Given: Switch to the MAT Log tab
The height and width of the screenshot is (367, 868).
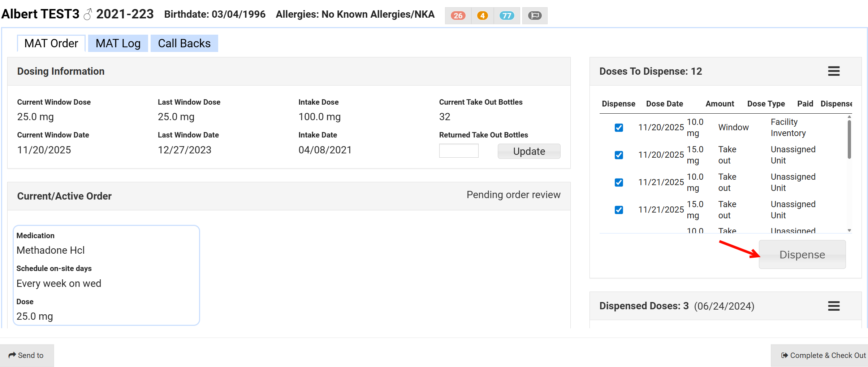Looking at the screenshot, I should point(118,43).
